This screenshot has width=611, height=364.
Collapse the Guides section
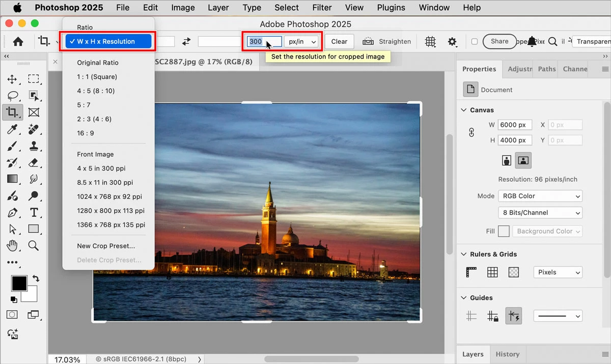[464, 298]
